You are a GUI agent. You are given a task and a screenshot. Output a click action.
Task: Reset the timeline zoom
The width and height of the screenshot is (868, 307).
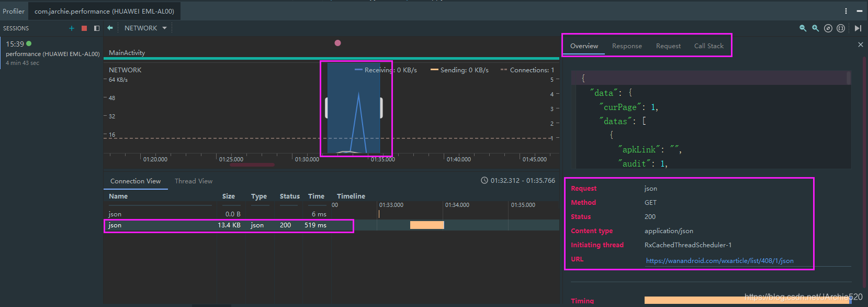point(828,28)
